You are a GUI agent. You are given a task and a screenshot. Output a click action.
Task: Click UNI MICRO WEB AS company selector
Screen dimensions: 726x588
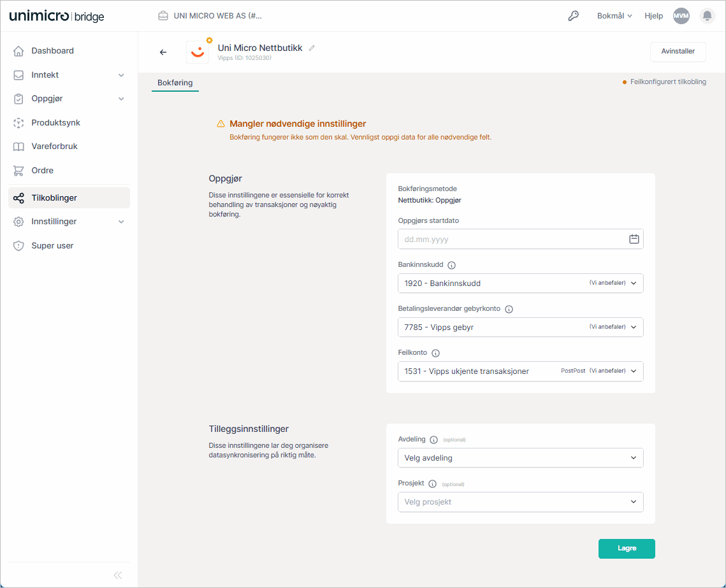[x=210, y=16]
